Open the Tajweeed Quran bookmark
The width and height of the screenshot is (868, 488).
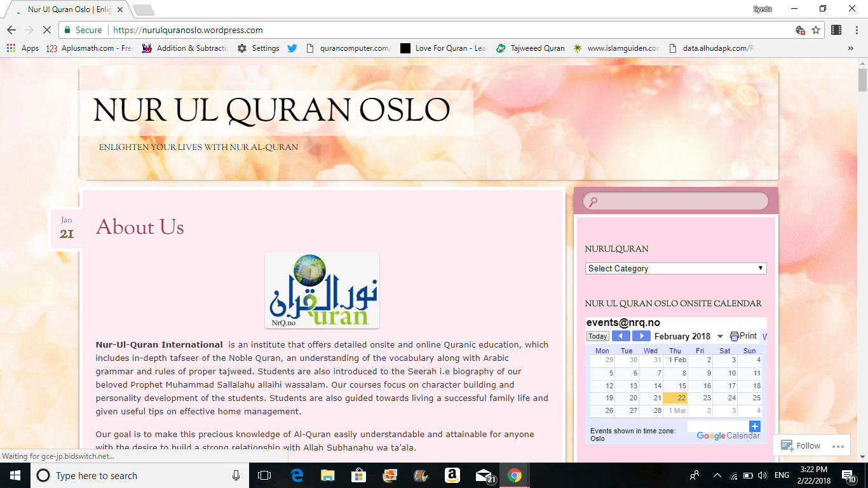(x=531, y=48)
